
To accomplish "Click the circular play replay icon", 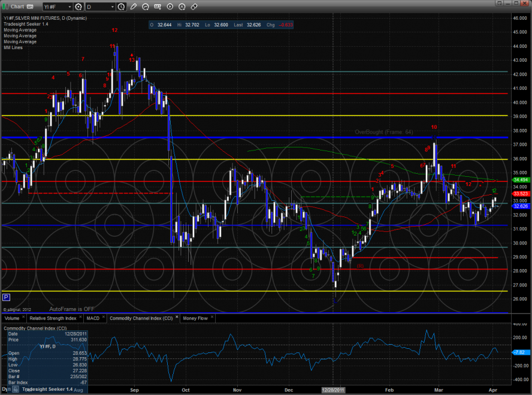I will (170, 7).
